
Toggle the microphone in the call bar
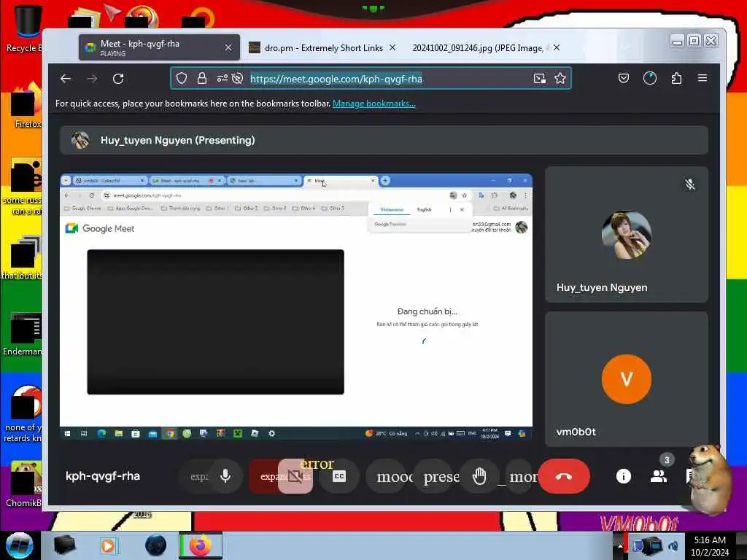[x=225, y=475]
